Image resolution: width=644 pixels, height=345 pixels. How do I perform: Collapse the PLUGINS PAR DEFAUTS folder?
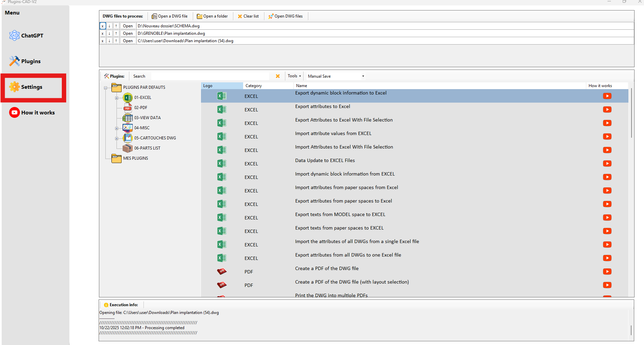(x=105, y=88)
